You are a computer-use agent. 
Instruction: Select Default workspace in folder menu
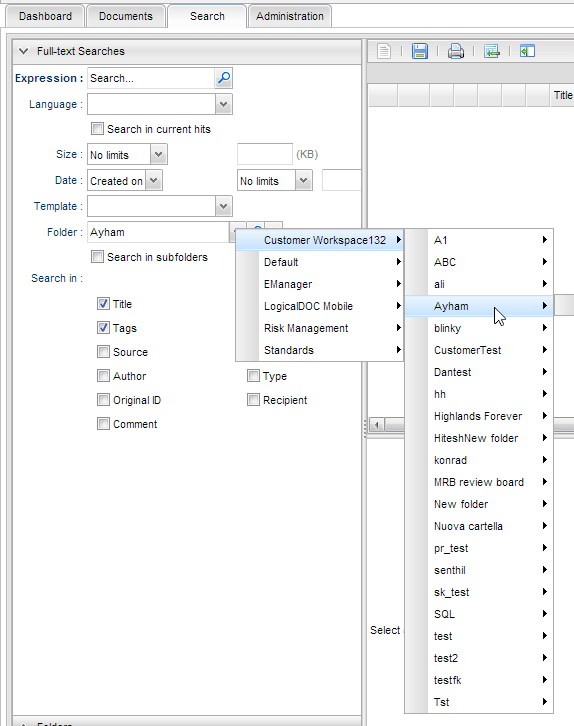pyautogui.click(x=319, y=262)
